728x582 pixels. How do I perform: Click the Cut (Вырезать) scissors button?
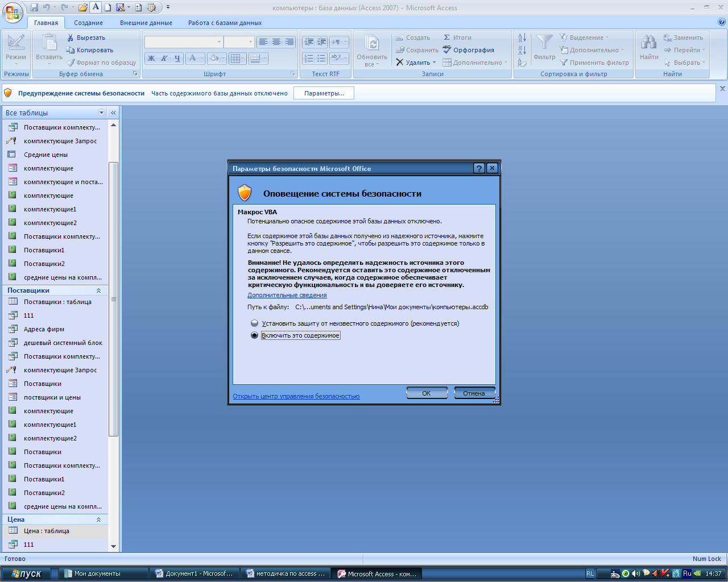point(86,38)
